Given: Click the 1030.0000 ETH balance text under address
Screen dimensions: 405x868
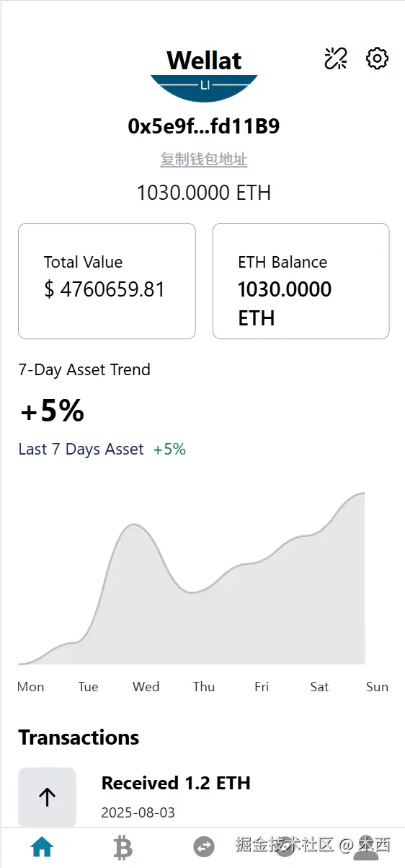Looking at the screenshot, I should click(x=204, y=193).
